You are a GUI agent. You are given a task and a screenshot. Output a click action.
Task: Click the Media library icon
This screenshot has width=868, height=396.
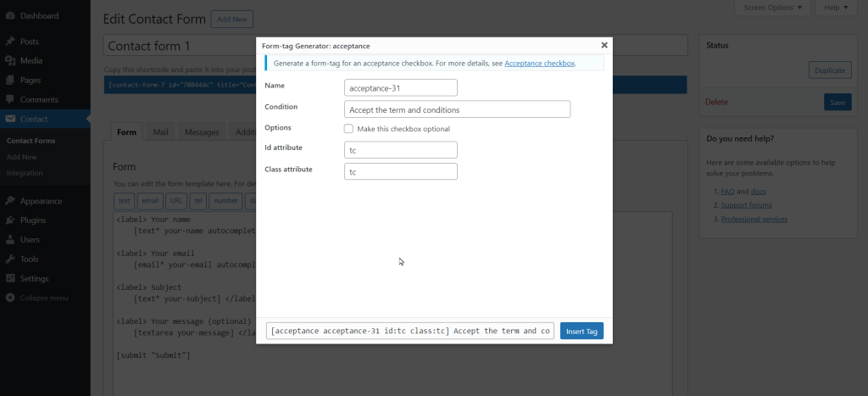click(9, 61)
